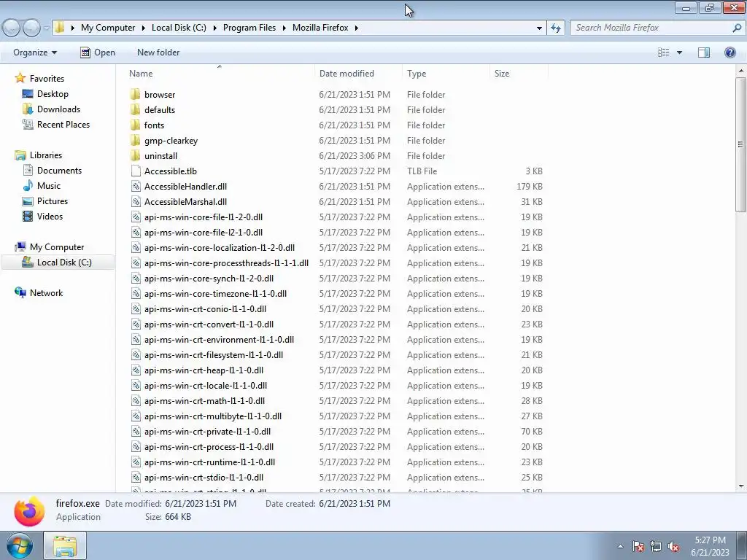Expand arrow after My Computer breadcrumb

(143, 28)
